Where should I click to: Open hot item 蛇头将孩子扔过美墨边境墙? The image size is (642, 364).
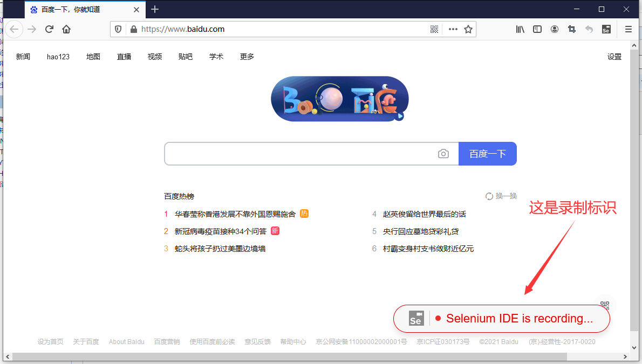pos(220,249)
